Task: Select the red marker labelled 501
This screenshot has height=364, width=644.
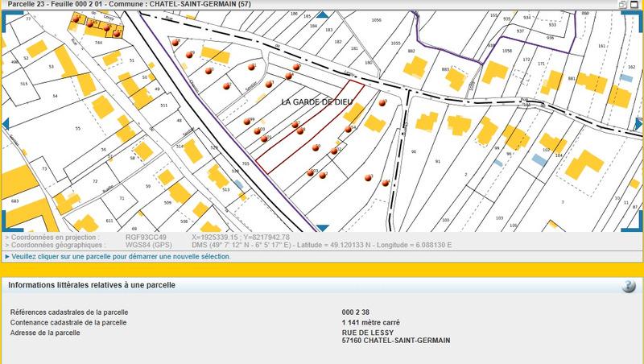Action: pos(264,139)
